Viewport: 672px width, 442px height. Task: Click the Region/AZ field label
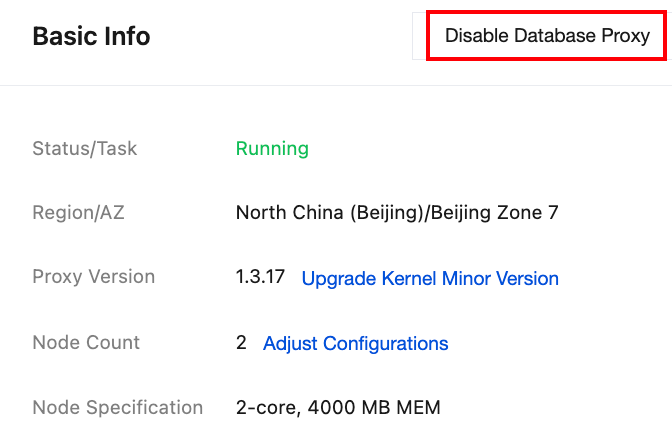[78, 212]
